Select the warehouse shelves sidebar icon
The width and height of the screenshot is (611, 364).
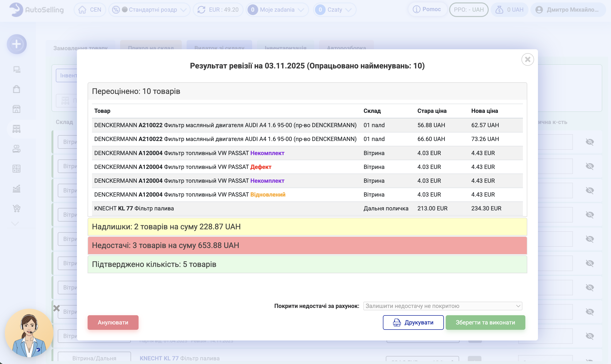(17, 129)
